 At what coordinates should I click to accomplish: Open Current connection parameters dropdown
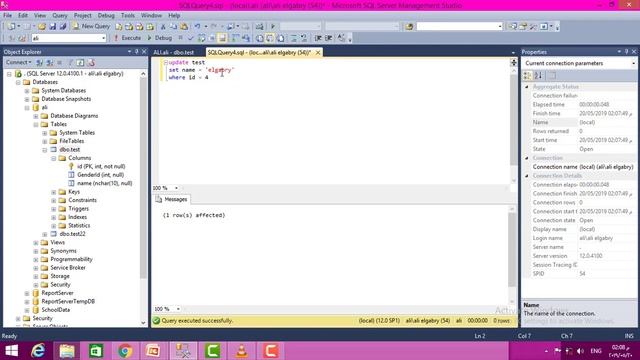[x=633, y=63]
